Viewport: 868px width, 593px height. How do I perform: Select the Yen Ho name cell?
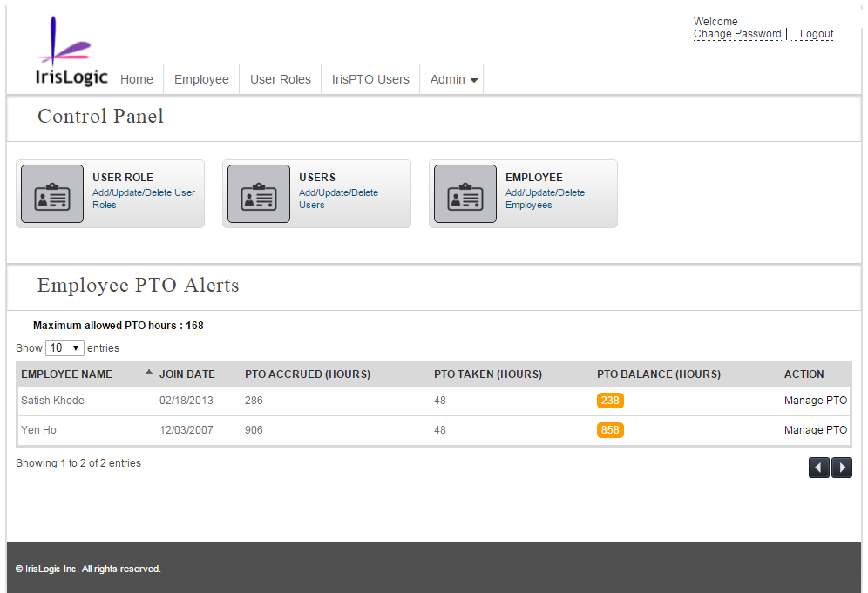38,430
